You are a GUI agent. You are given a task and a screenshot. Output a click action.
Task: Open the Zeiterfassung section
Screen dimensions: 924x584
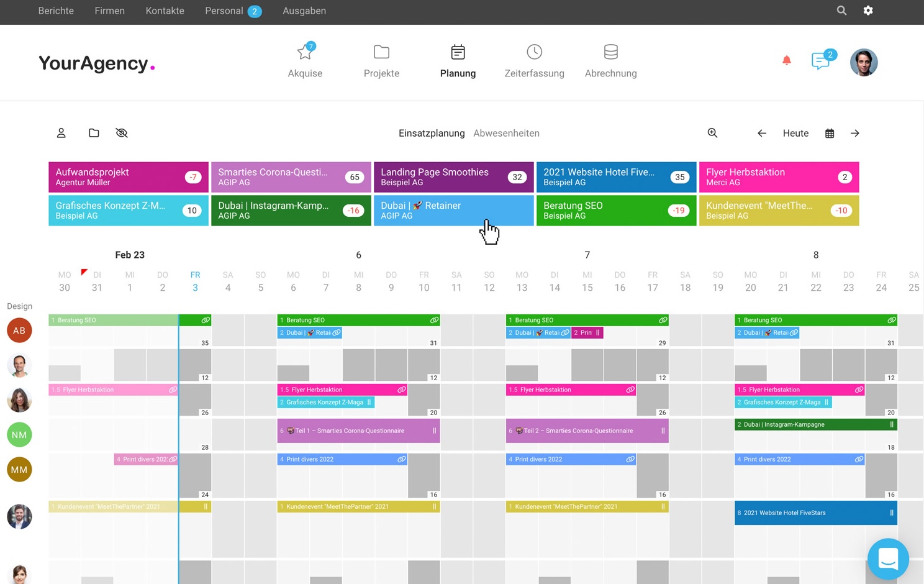click(x=534, y=61)
